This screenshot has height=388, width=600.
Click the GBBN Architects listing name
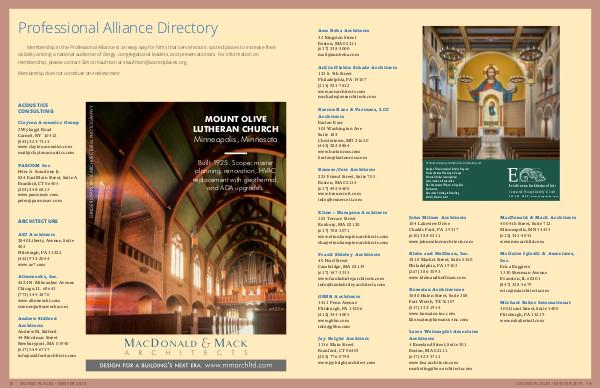tap(339, 296)
